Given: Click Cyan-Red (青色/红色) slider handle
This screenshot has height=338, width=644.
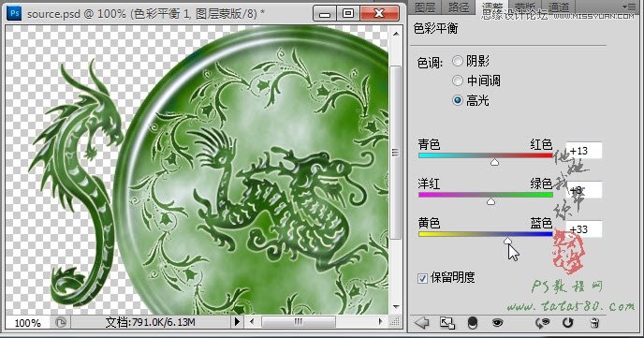Looking at the screenshot, I should pyautogui.click(x=494, y=162).
